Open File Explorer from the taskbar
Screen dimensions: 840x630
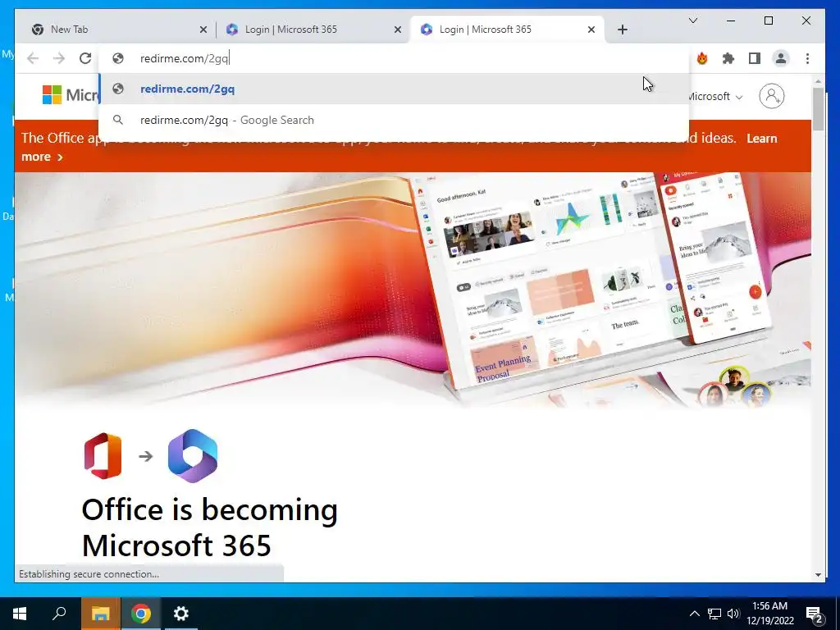pyautogui.click(x=100, y=614)
